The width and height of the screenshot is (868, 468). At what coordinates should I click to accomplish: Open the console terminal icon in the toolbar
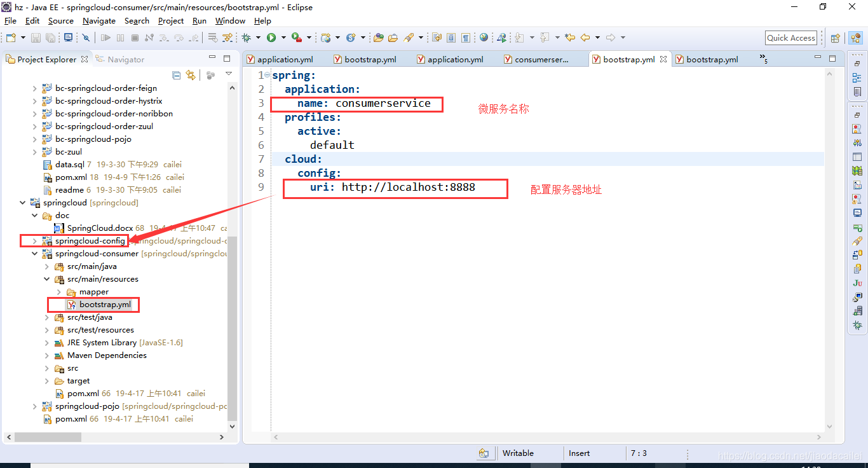coord(69,38)
